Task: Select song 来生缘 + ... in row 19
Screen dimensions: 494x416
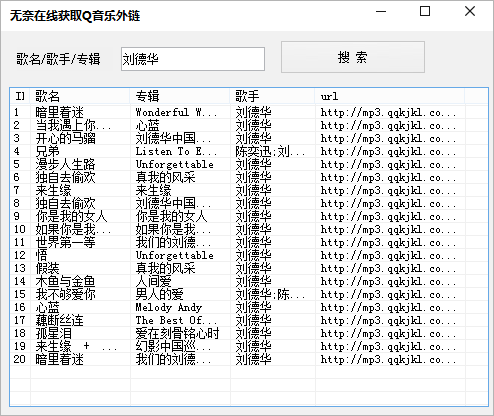Action: [76, 346]
